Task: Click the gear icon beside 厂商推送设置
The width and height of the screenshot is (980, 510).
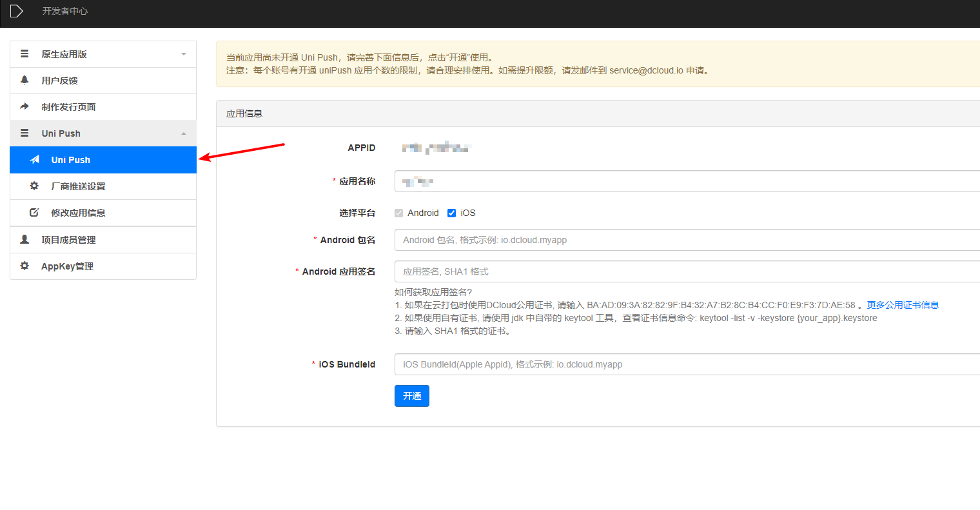Action: coord(34,186)
